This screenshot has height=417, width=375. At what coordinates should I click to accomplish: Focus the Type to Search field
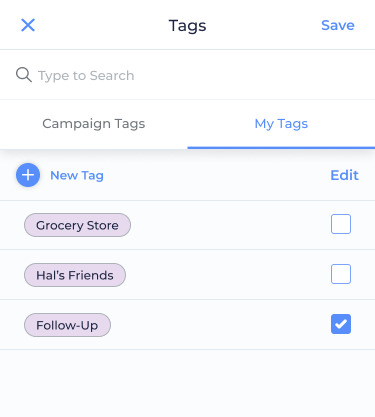click(187, 75)
